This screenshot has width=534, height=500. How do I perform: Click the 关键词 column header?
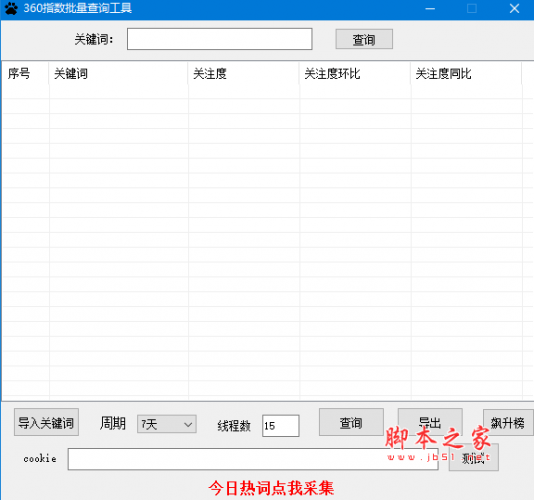tap(118, 74)
